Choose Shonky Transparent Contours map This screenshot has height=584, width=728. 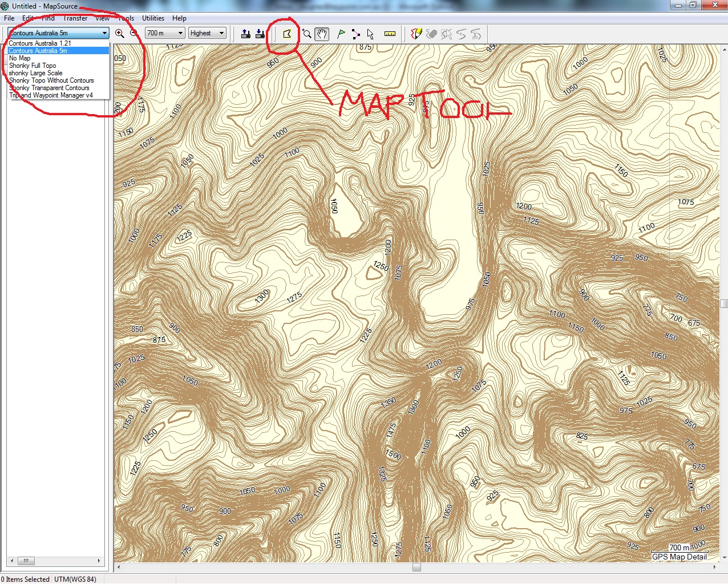[x=58, y=88]
